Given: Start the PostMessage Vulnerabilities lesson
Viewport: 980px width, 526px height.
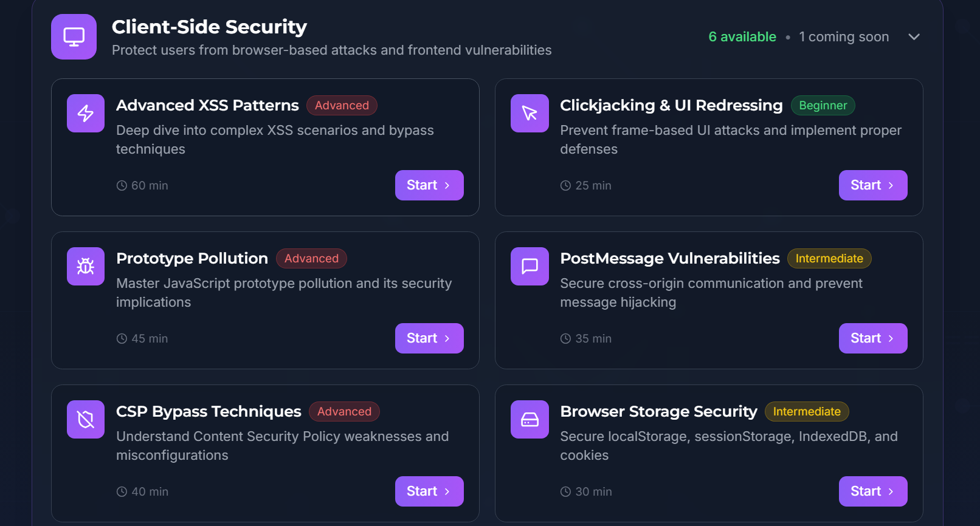Looking at the screenshot, I should [x=872, y=338].
